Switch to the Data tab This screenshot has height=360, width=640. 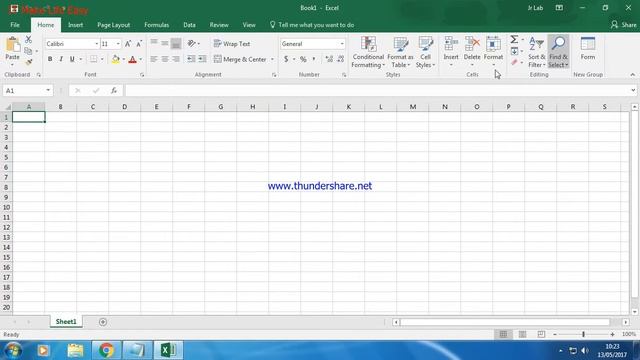(189, 25)
